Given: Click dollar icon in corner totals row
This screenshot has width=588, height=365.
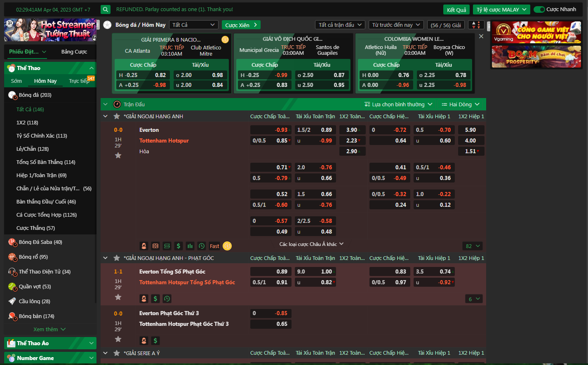Looking at the screenshot, I should pos(155,299).
